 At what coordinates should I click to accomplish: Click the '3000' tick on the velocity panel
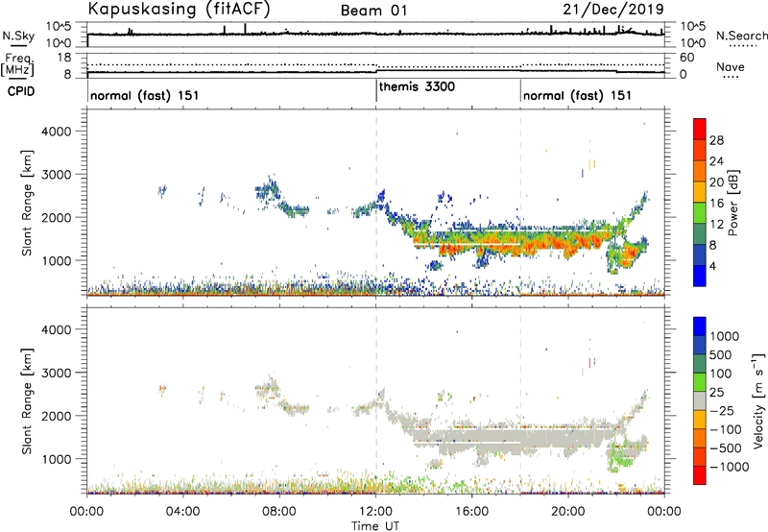tap(56, 373)
